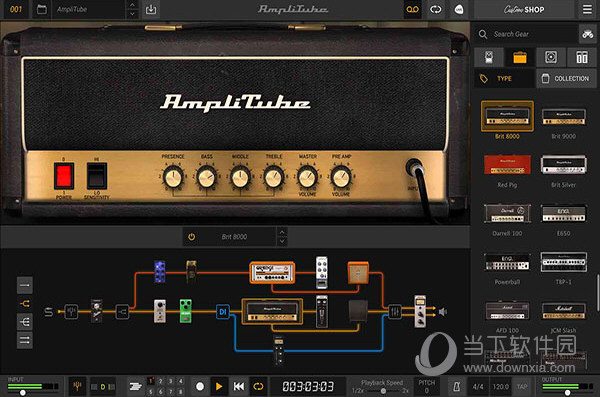Click the down arrow beside Brit 8000 selector
Viewport: 600px width, 397px height.
pos(282,241)
